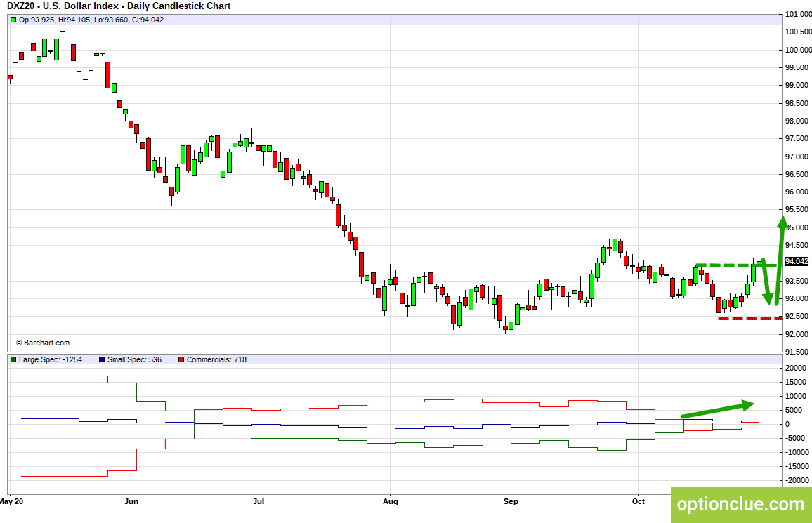Click the © Barchart.com credit text
Viewport: 812px width, 523px height.
[x=43, y=343]
